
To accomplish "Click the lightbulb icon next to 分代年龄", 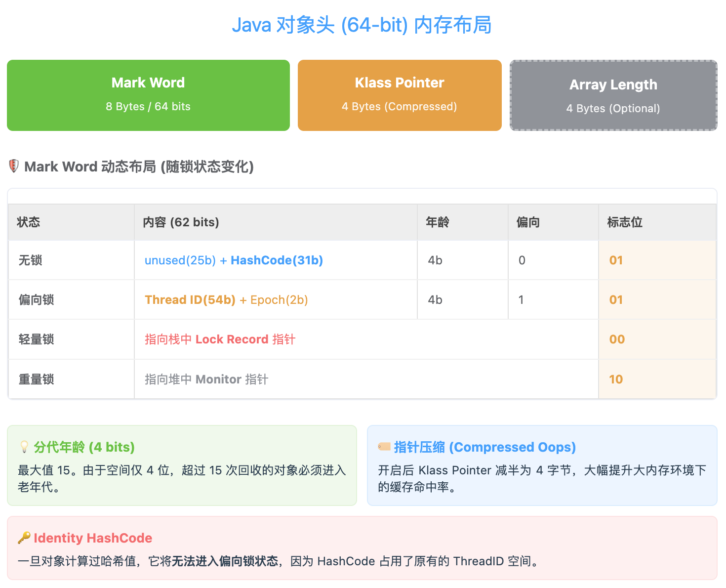I will click(24, 447).
